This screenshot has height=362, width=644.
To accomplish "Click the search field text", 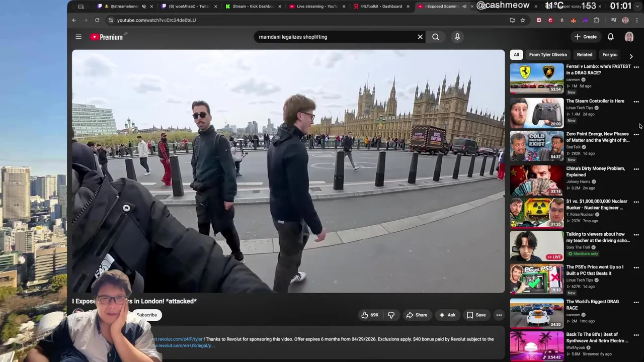I will 293,37.
